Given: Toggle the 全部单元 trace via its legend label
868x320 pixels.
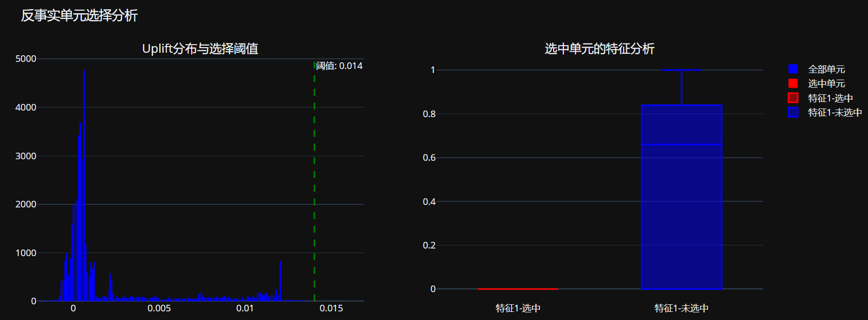Looking at the screenshot, I should (826, 69).
